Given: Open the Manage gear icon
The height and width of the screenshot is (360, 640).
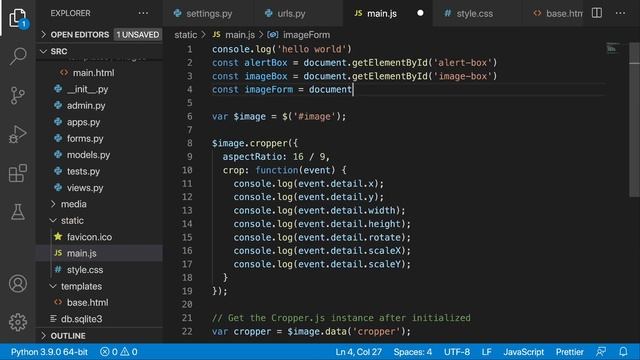Looking at the screenshot, I should (18, 322).
